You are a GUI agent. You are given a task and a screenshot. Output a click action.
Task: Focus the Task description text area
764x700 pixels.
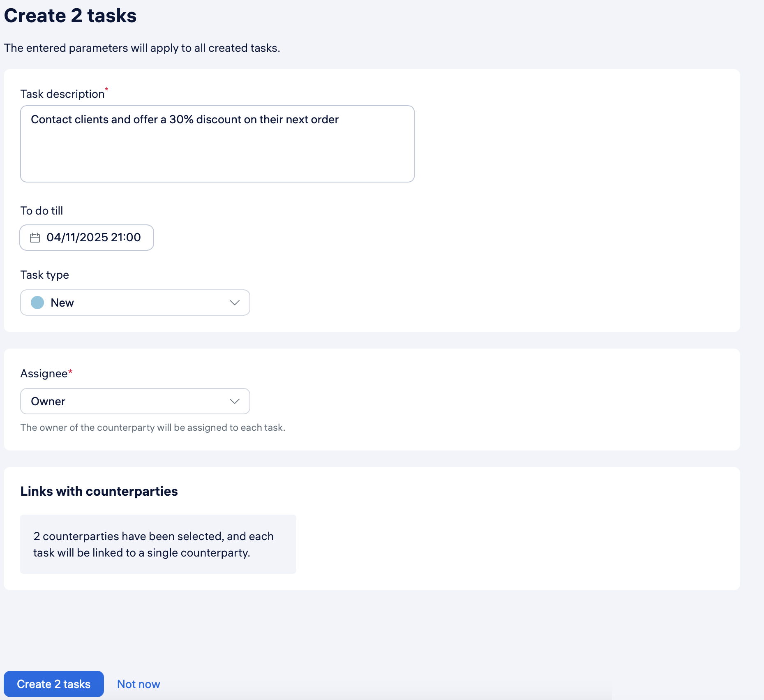click(217, 152)
